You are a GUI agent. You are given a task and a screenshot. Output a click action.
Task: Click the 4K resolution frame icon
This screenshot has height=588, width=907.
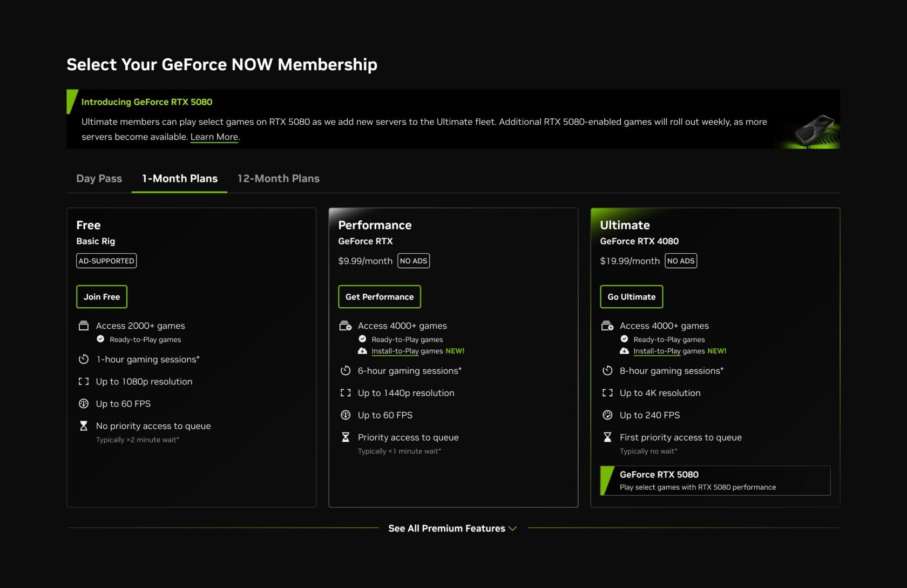click(608, 393)
